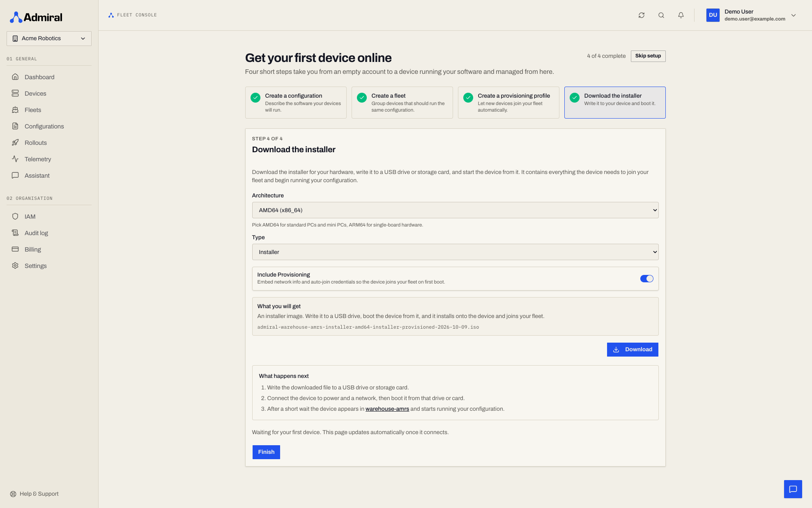Screen dimensions: 812x508
Task: Open Dashboard from home icon
Action: point(15,77)
